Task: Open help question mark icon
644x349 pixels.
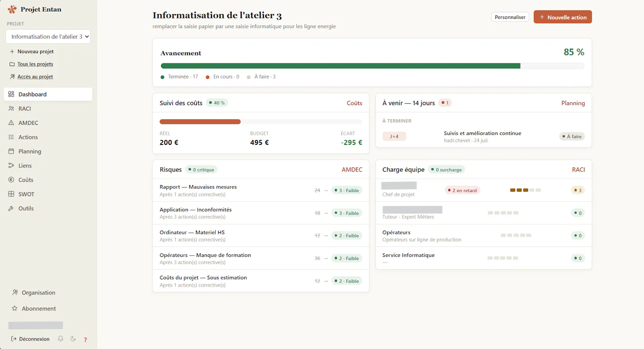Action: [x=85, y=339]
